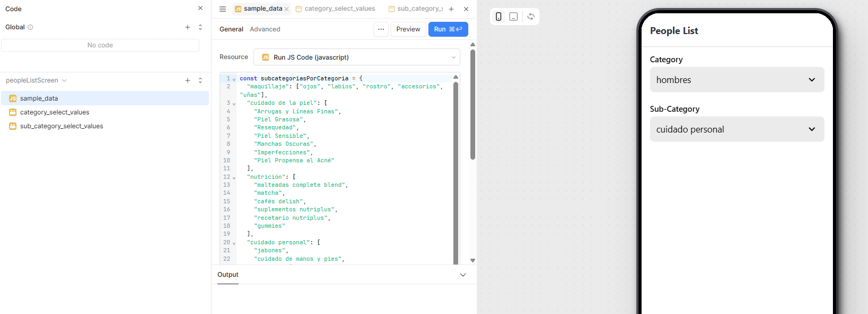Fold code at line 20
The width and height of the screenshot is (868, 314).
[234, 243]
